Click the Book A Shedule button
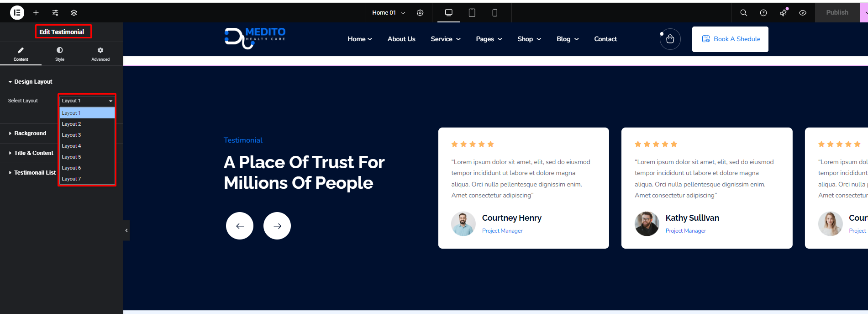The image size is (868, 314). (730, 39)
